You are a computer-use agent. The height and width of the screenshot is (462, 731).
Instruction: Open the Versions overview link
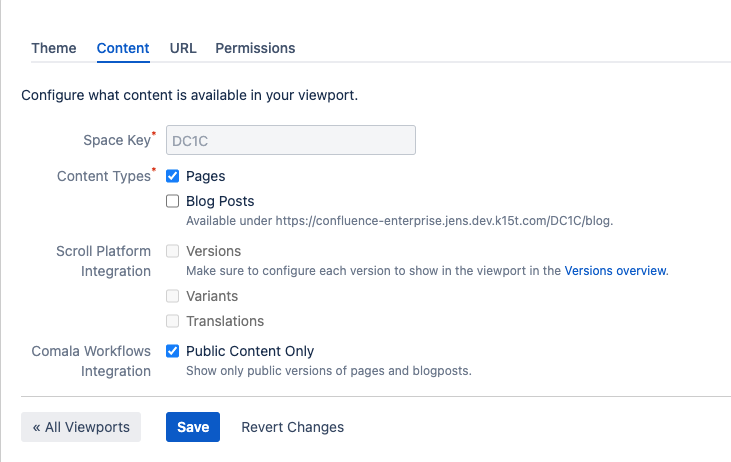tap(615, 271)
